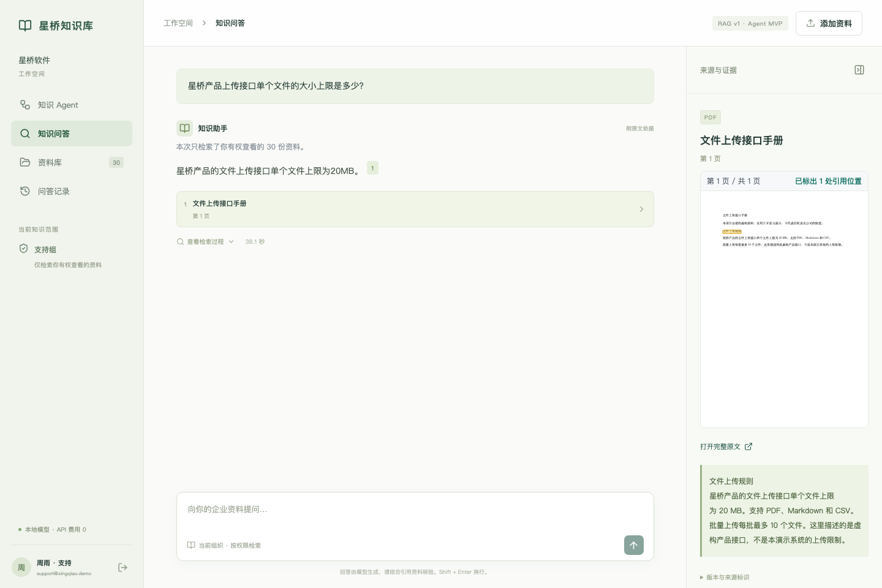Click citation marker 1 in the answer

click(372, 168)
